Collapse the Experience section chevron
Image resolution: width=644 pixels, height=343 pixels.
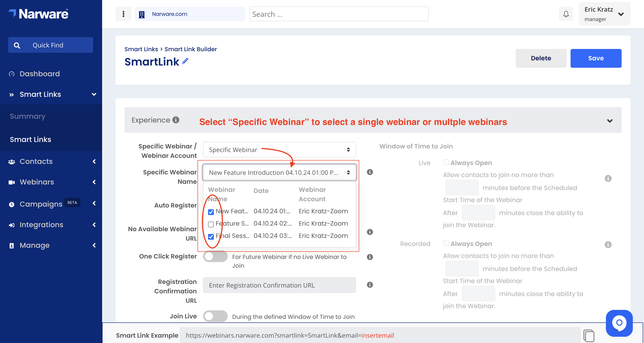[610, 121]
